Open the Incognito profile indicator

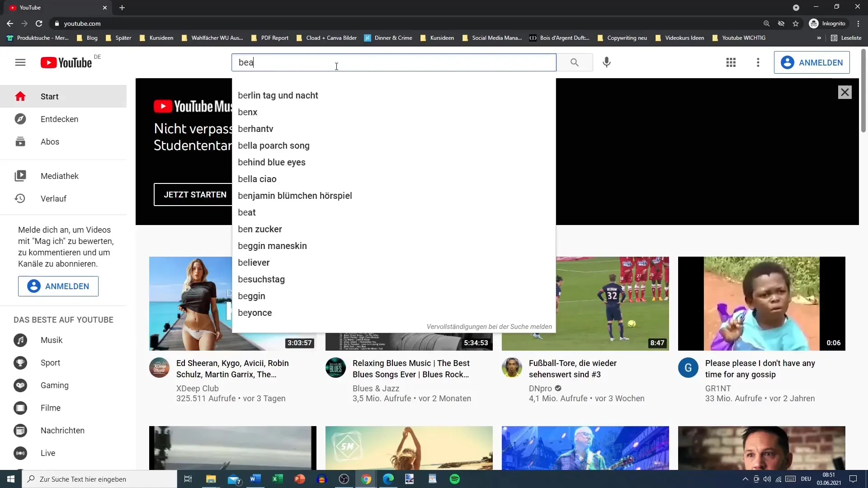click(x=827, y=23)
